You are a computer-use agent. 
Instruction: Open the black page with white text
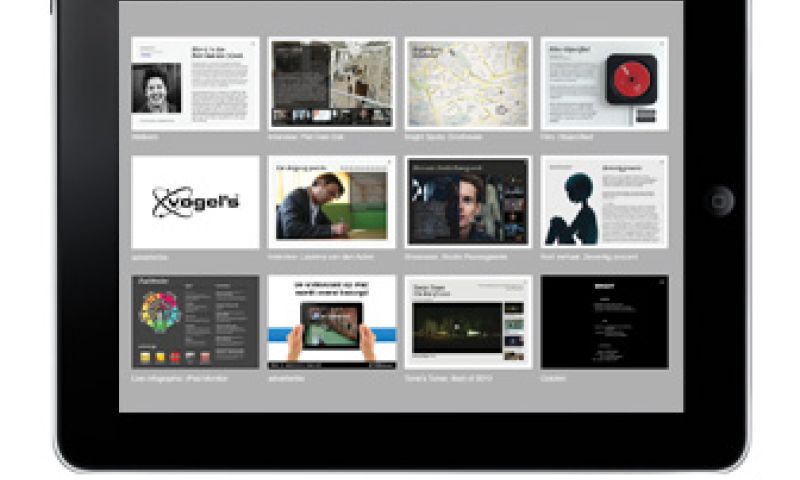coord(605,322)
